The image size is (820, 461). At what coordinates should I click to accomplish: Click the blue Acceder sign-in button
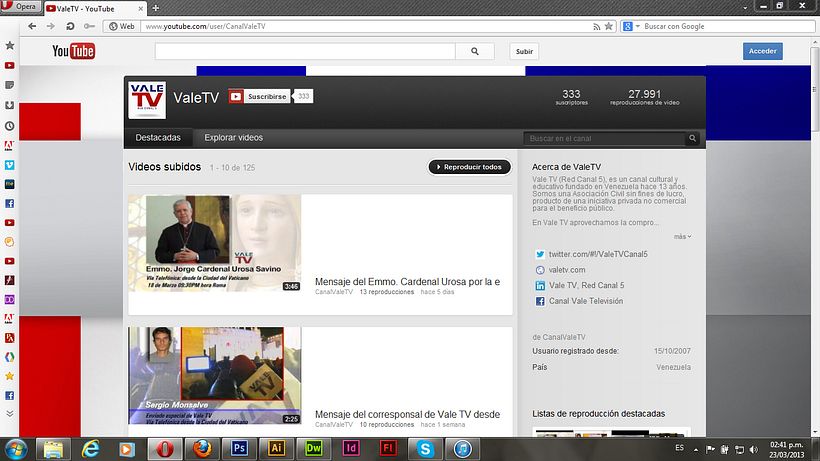tap(762, 51)
